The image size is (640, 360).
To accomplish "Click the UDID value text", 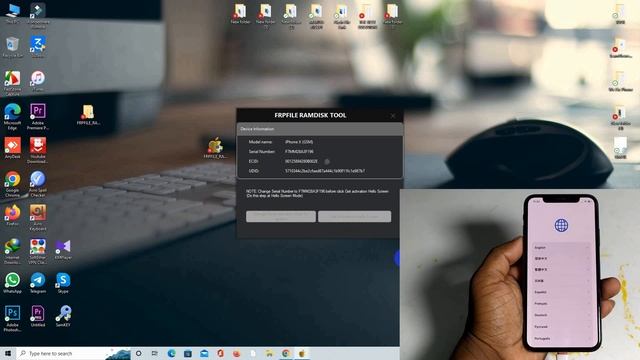I will coord(325,171).
